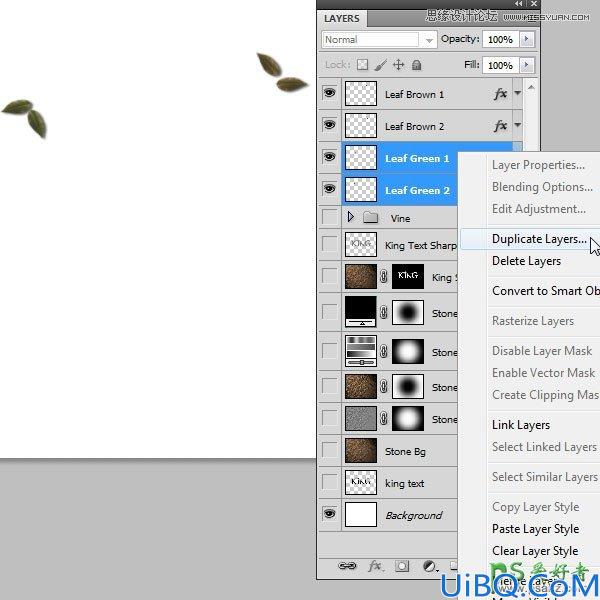Screen dimensions: 600x600
Task: Show the king text layer
Action: click(329, 482)
